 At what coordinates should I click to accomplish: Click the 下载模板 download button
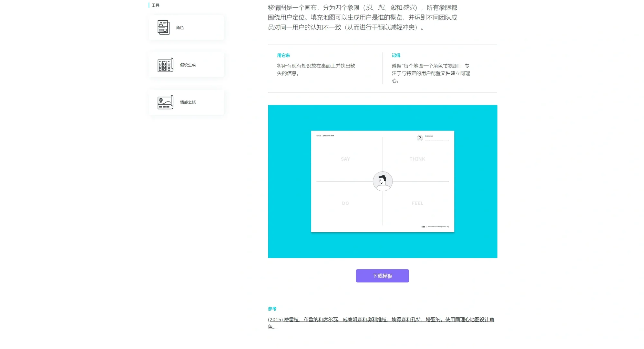[382, 276]
